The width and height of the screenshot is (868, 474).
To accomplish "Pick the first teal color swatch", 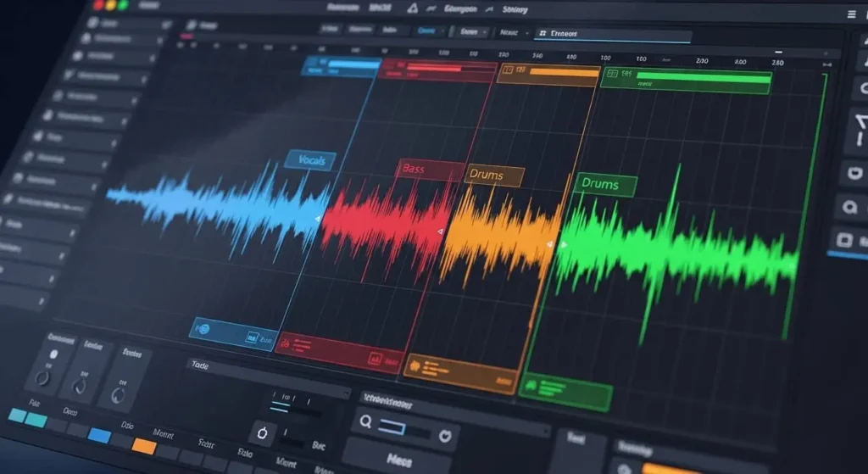I will pyautogui.click(x=17, y=415).
